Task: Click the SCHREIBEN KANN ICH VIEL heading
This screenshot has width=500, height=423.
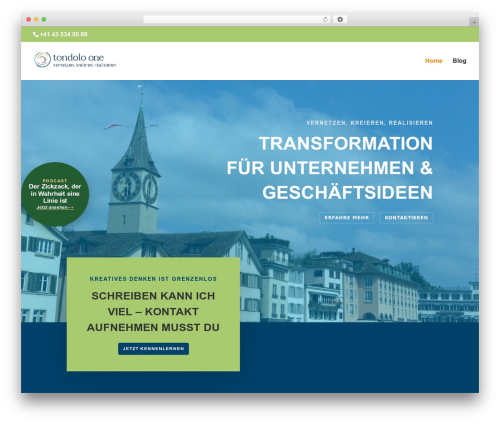Action: (153, 312)
